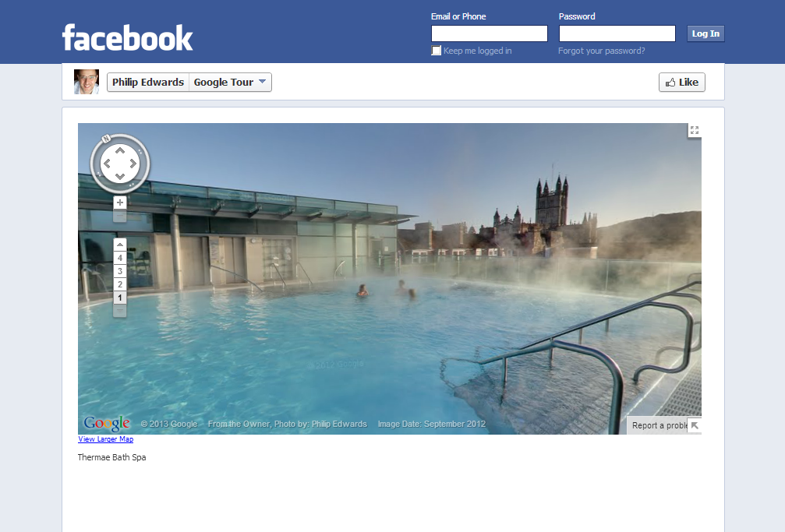Click the Facebook logo
The width and height of the screenshot is (785, 532).
click(x=127, y=37)
